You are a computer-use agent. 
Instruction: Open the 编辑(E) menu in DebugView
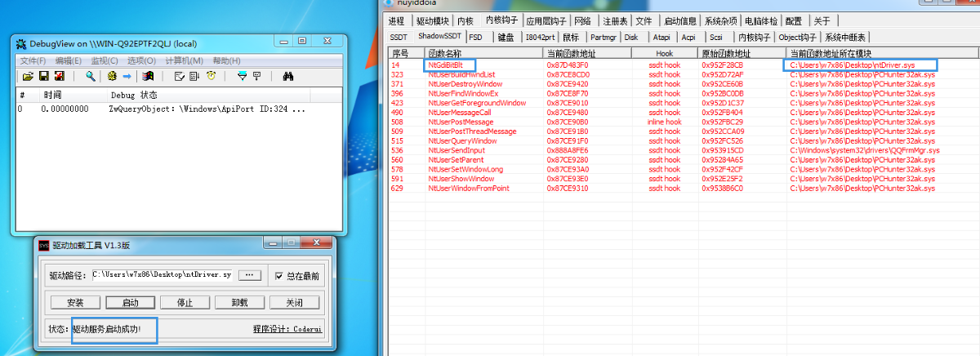point(69,60)
